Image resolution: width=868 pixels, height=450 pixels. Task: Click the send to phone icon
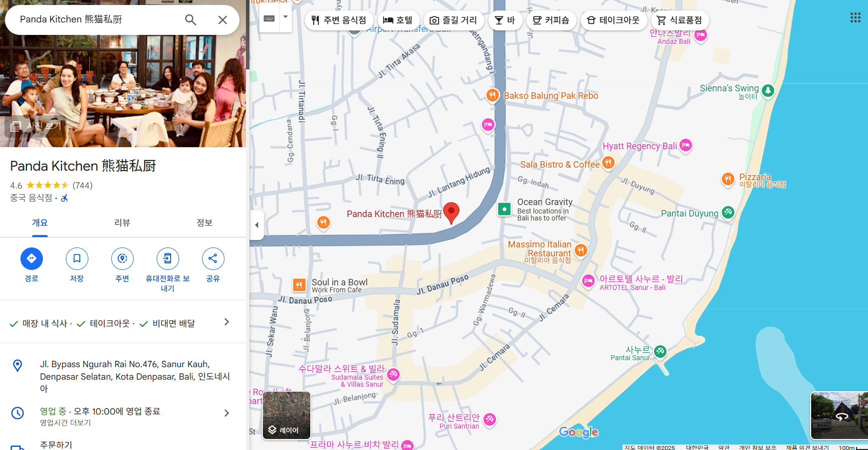tap(168, 258)
